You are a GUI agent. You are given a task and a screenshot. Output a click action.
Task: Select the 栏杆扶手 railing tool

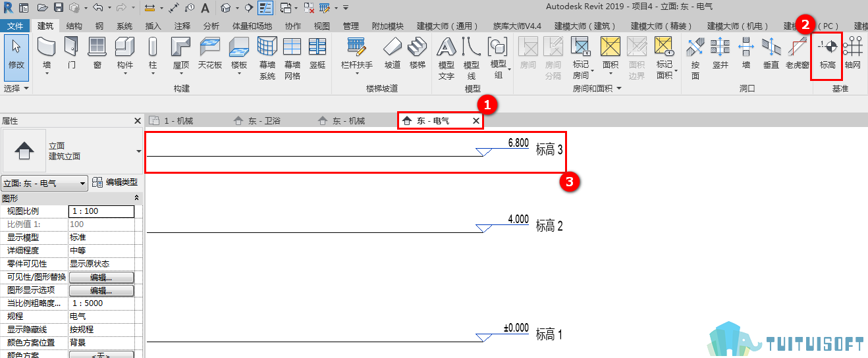click(356, 53)
